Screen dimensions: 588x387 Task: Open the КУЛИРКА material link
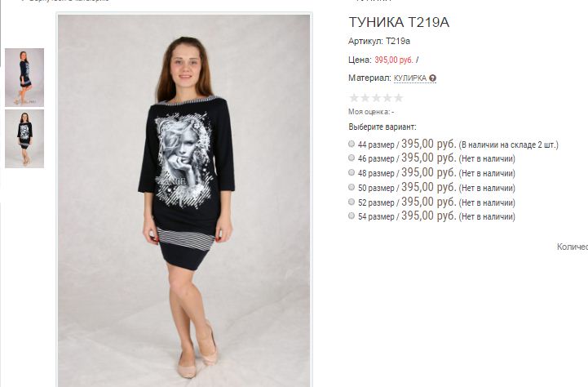pos(410,78)
